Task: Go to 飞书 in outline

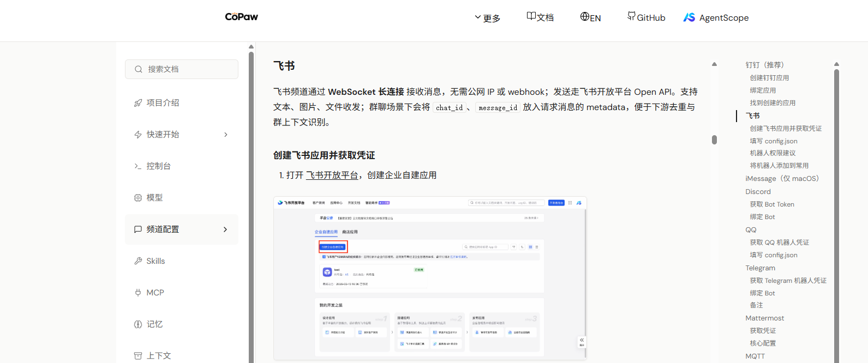Action: pos(752,116)
